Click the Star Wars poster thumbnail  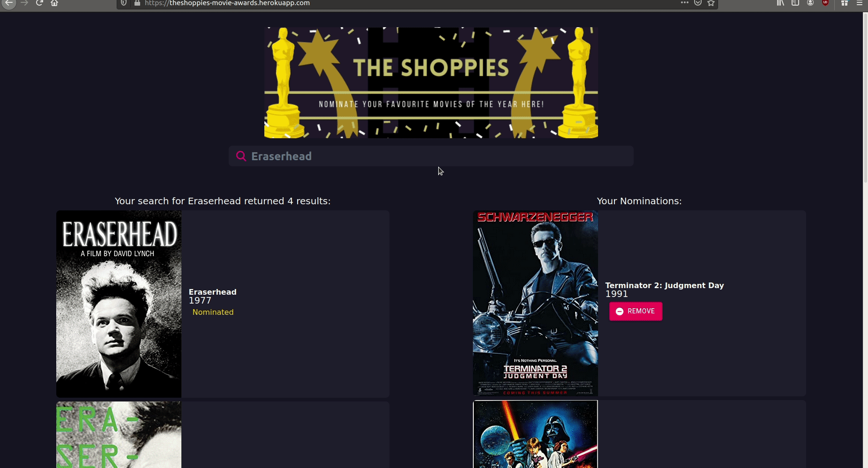[x=535, y=434]
